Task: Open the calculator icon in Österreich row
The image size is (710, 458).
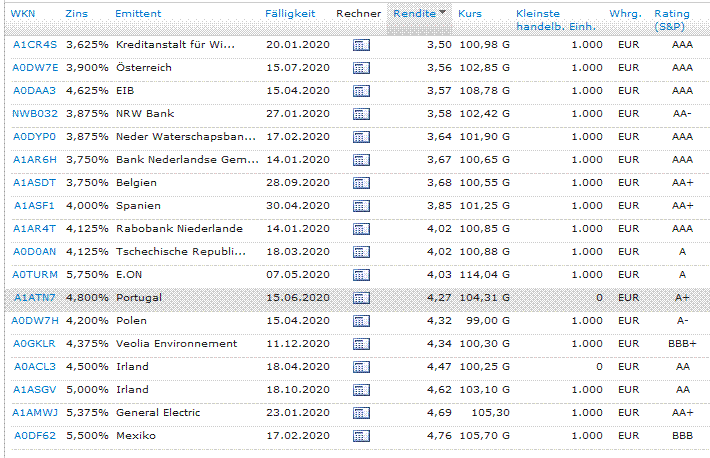Action: [x=361, y=68]
